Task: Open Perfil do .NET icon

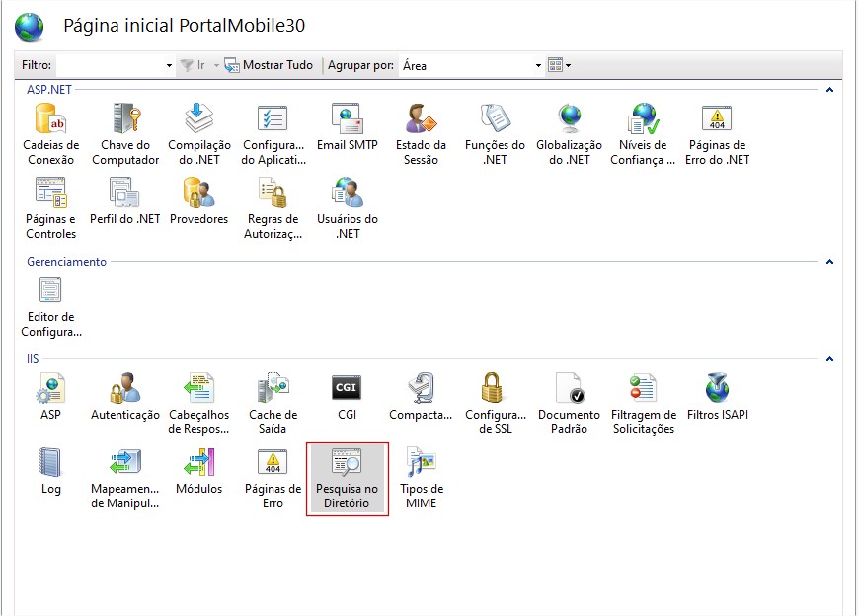Action: pyautogui.click(x=125, y=201)
